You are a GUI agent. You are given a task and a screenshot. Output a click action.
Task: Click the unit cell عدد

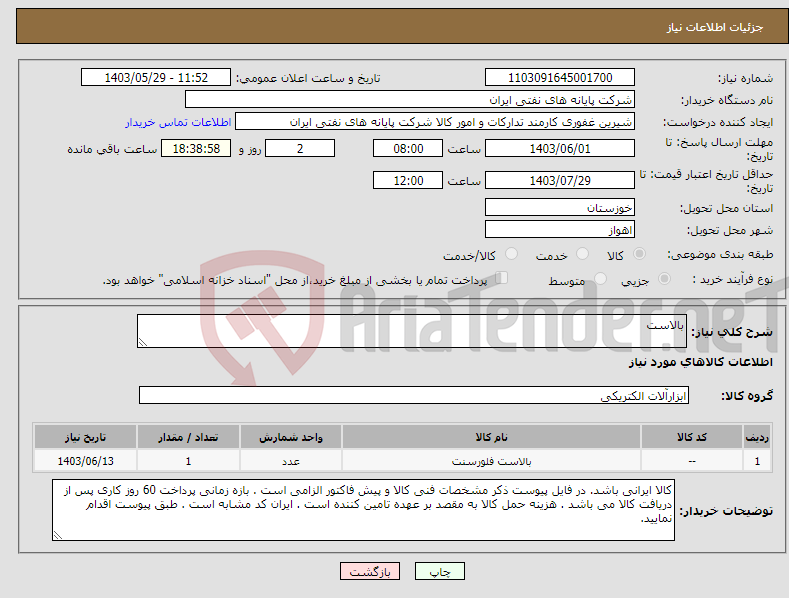[291, 461]
